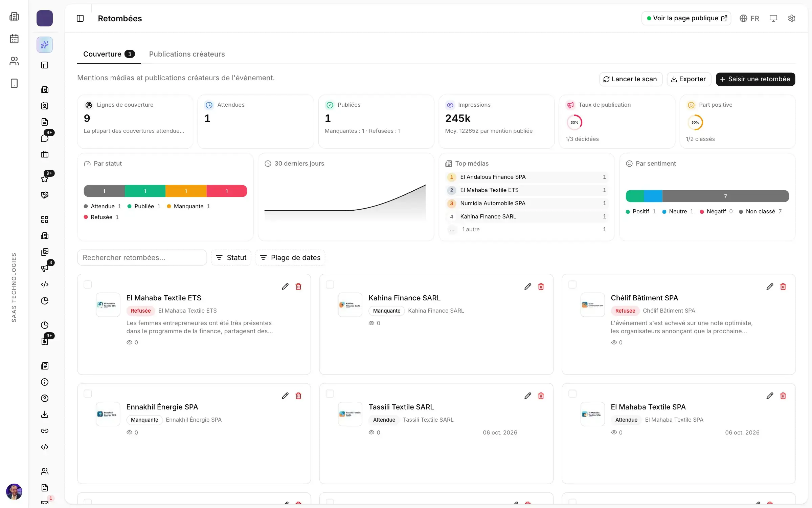Image resolution: width=812 pixels, height=508 pixels.
Task: Focus the Rechercher retombées search field
Action: 142,258
